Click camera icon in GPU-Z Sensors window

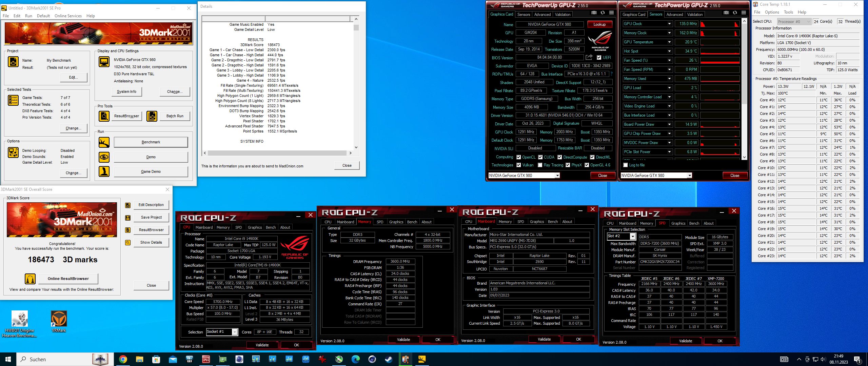726,13
